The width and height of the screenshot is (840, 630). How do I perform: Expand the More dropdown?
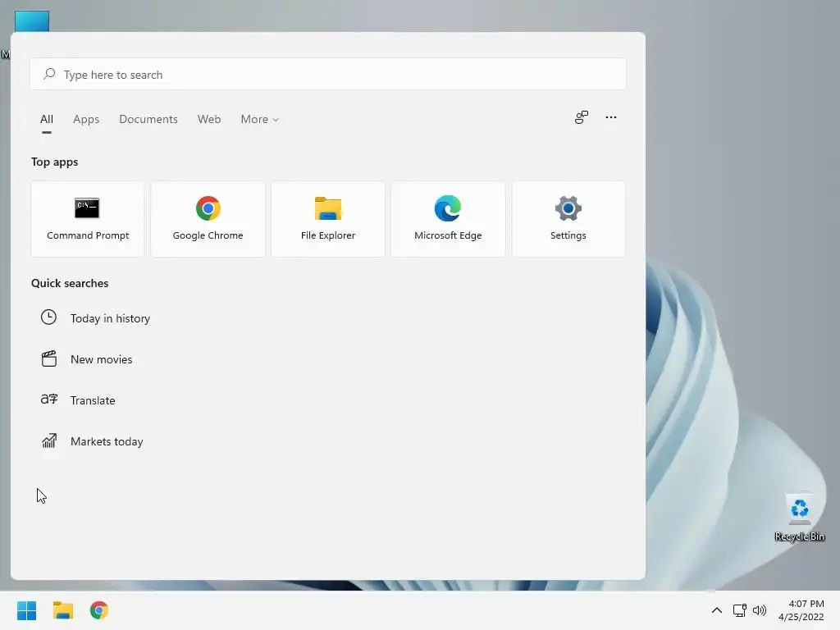[260, 120]
